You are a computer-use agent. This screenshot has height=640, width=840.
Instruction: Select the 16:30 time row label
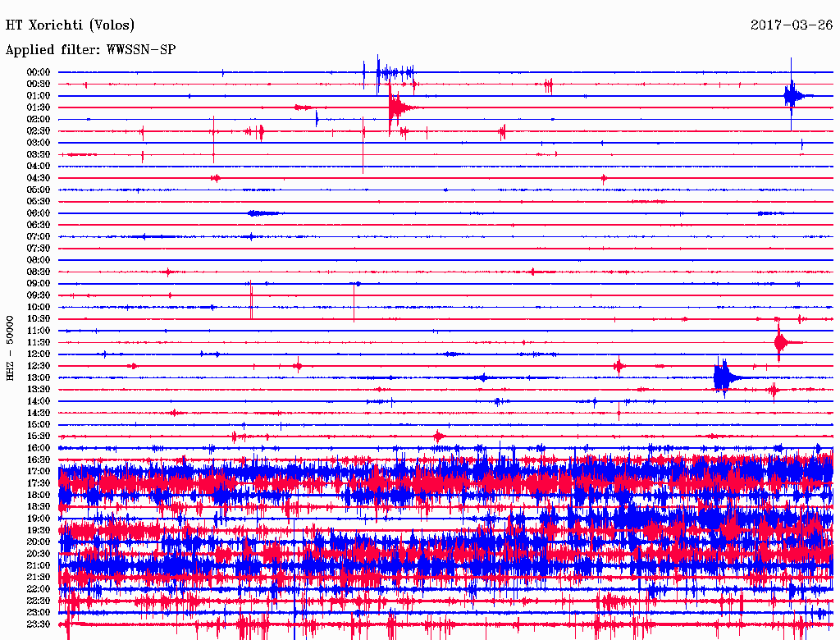(39, 459)
